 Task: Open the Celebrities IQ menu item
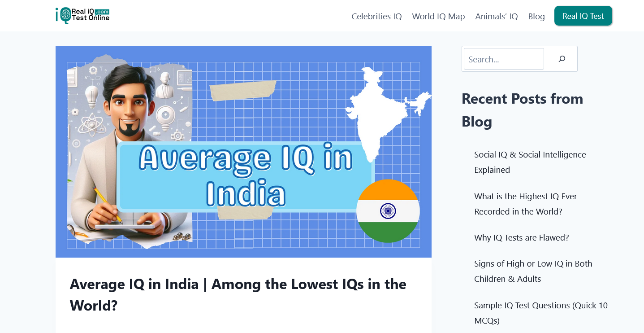click(376, 16)
